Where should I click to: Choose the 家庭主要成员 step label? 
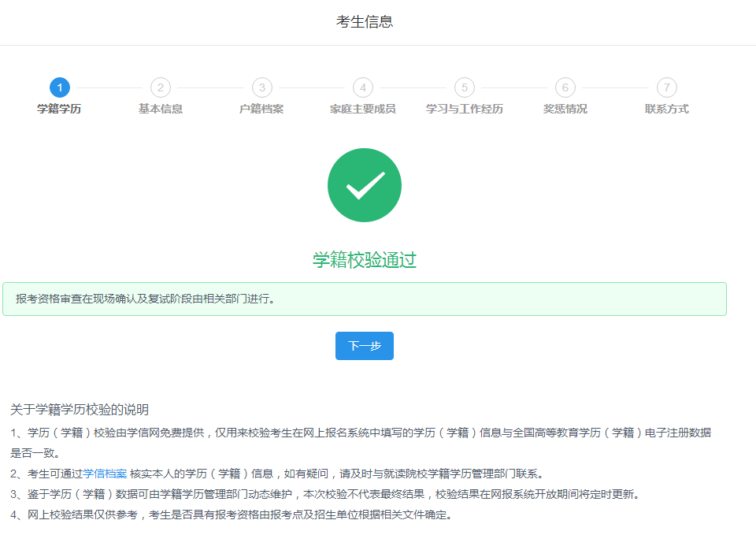[363, 109]
